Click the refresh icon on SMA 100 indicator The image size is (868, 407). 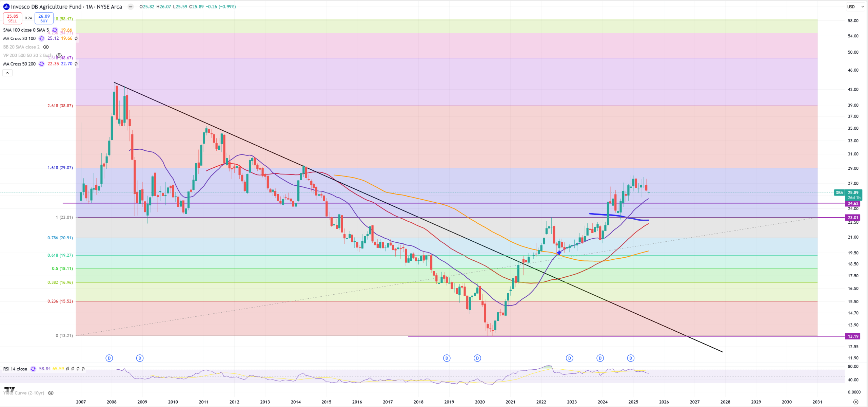(55, 30)
